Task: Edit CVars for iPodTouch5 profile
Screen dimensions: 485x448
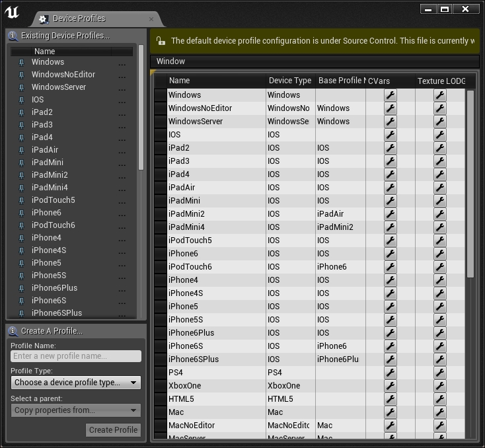Action: pos(391,241)
